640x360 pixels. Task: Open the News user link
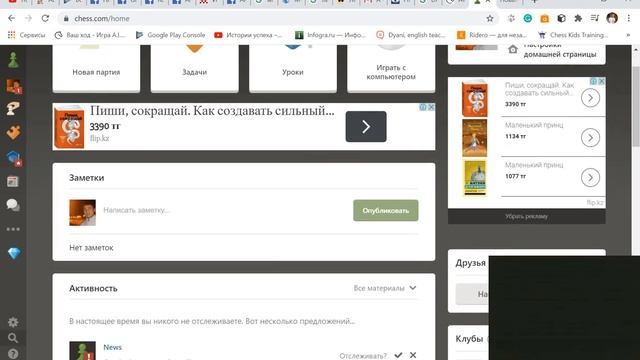point(112,347)
